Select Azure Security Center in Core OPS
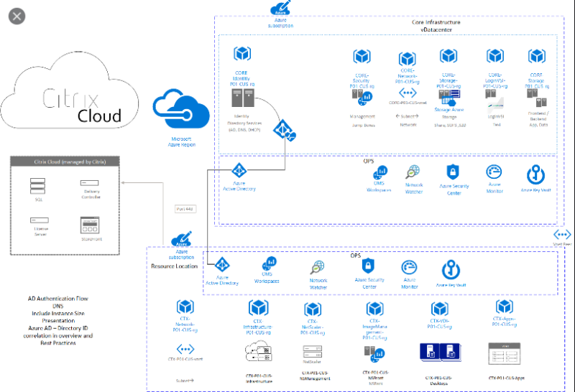Screen dimensions: 575x392 point(453,172)
